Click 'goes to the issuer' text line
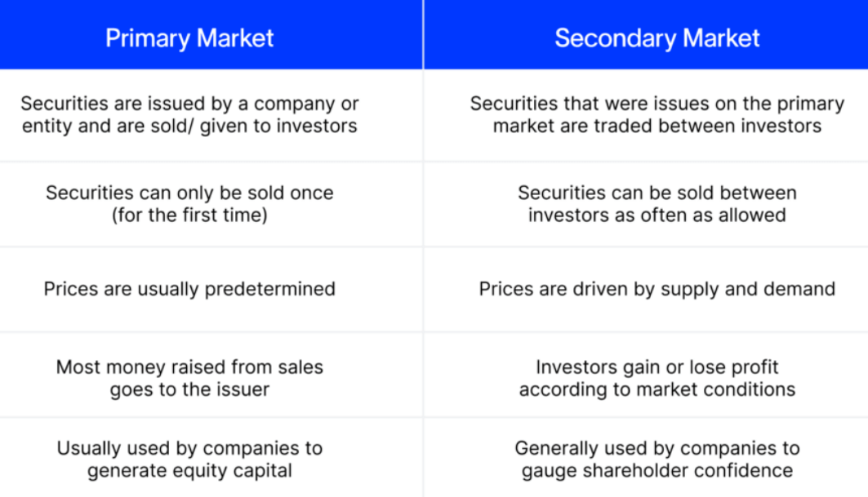The height and width of the screenshot is (497, 868). 189,389
